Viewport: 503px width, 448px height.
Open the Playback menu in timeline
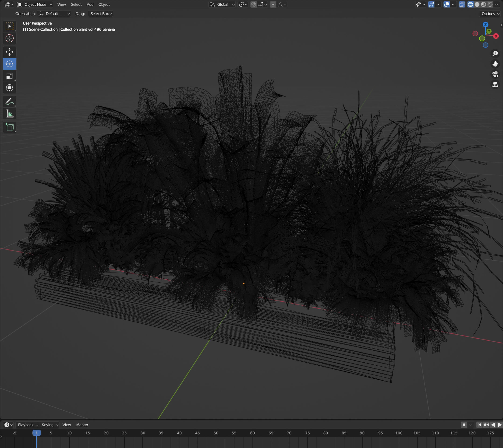(x=27, y=425)
